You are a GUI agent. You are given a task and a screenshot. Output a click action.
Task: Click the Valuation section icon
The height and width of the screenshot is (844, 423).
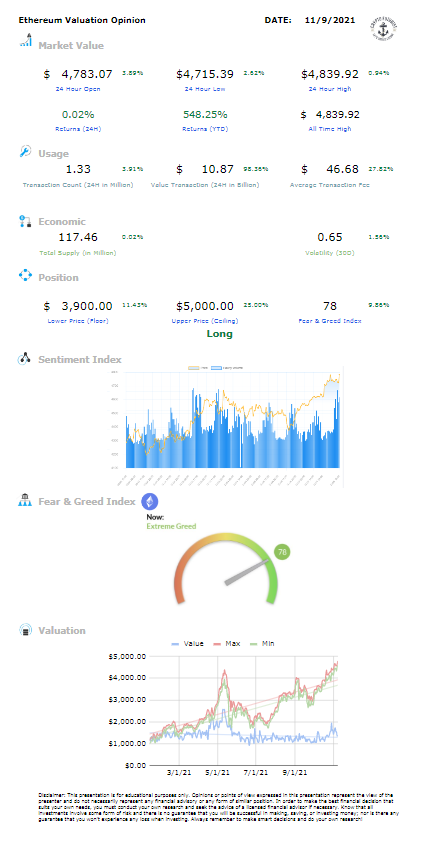click(25, 630)
